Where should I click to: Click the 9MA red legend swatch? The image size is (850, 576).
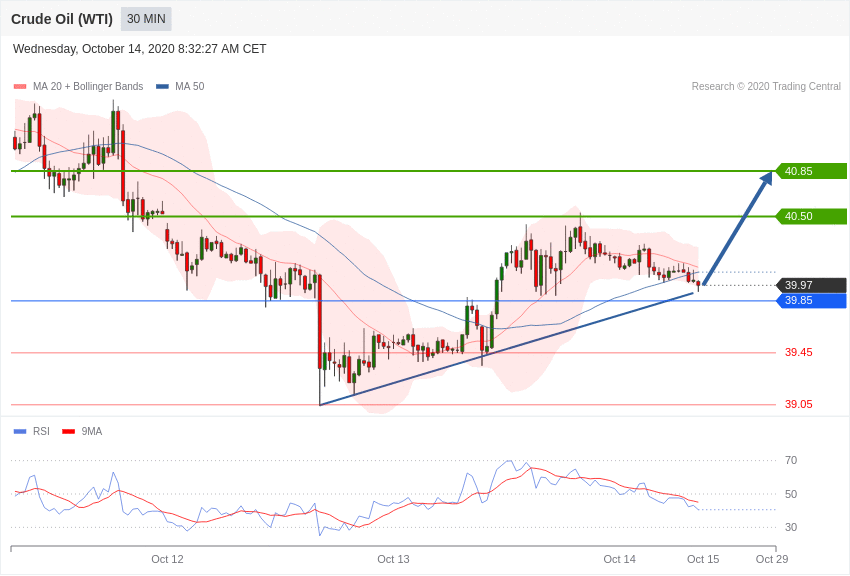point(68,431)
